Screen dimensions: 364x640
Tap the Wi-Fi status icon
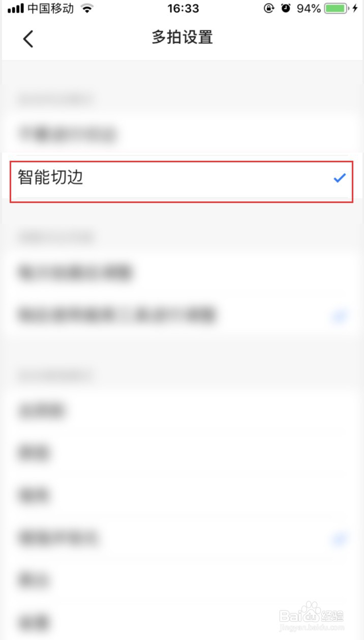[87, 9]
